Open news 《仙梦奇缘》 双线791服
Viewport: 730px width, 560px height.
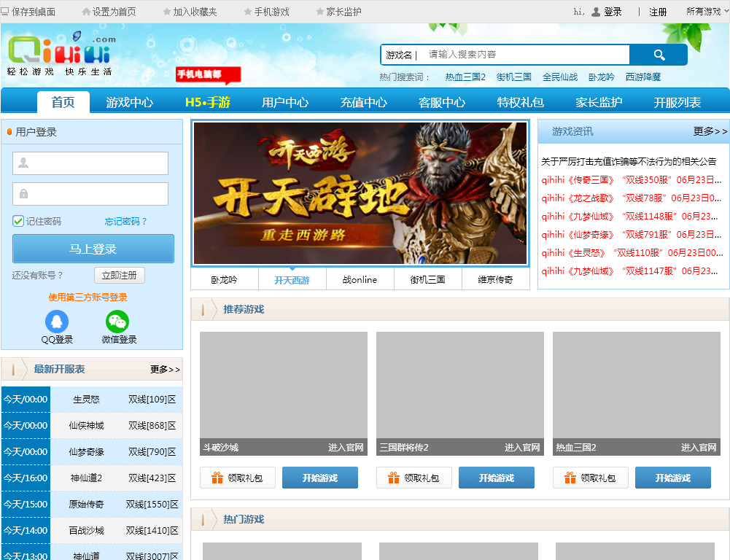click(x=632, y=235)
